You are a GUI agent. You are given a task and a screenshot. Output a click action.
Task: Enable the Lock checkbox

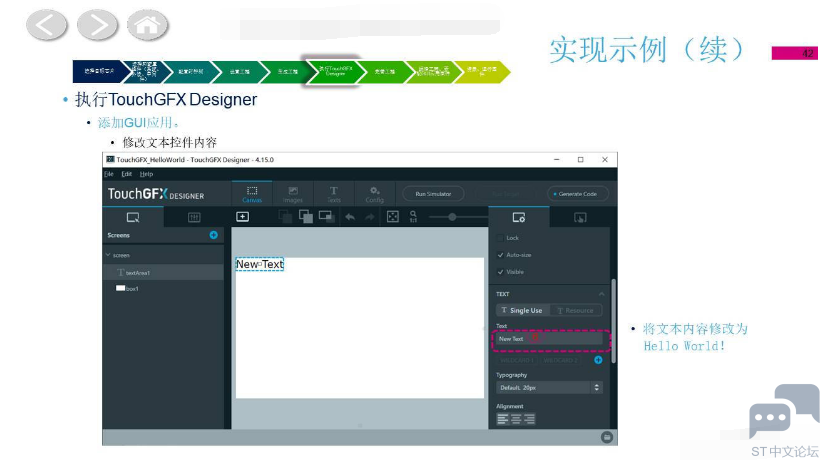500,238
